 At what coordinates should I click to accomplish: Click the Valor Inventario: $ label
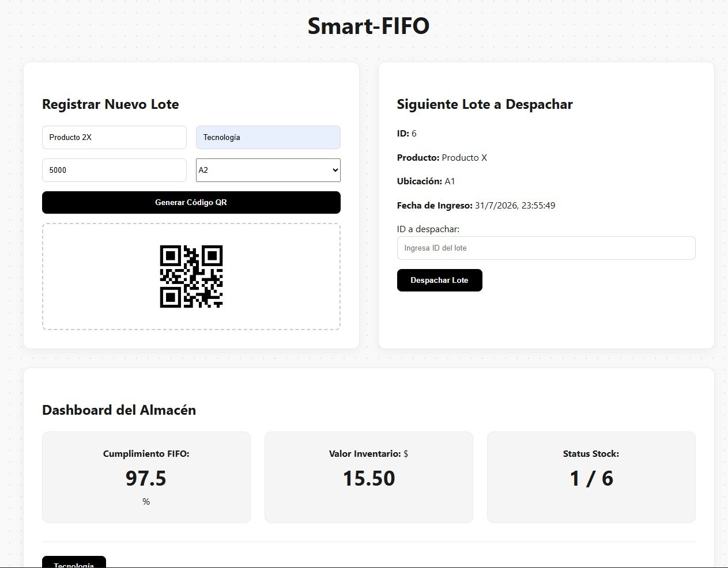[369, 453]
